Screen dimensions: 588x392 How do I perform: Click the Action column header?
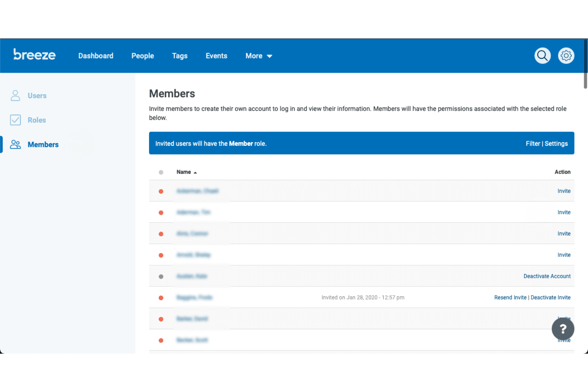coord(563,172)
